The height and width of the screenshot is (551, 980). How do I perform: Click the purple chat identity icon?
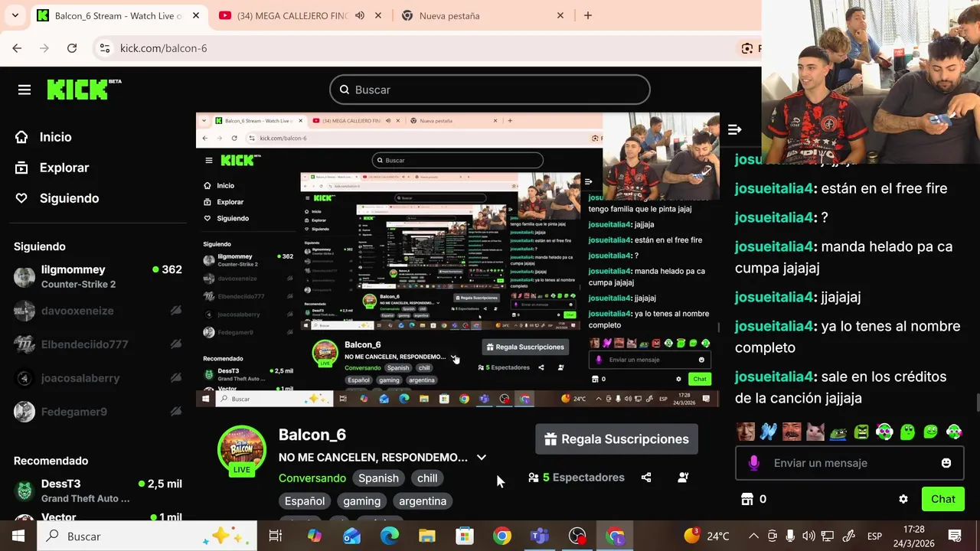pos(754,463)
